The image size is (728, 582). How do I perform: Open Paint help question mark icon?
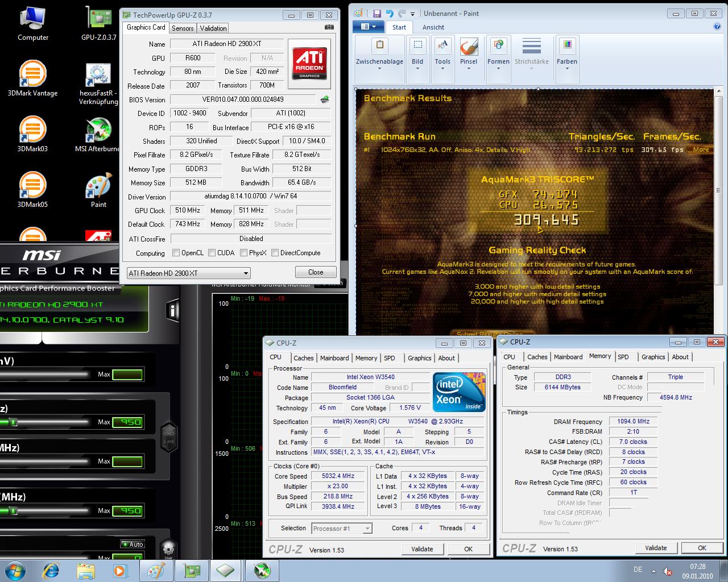coord(717,26)
